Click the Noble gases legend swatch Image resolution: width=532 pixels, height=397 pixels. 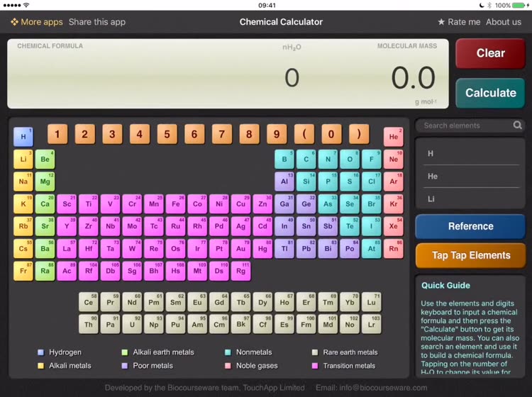[x=228, y=366]
